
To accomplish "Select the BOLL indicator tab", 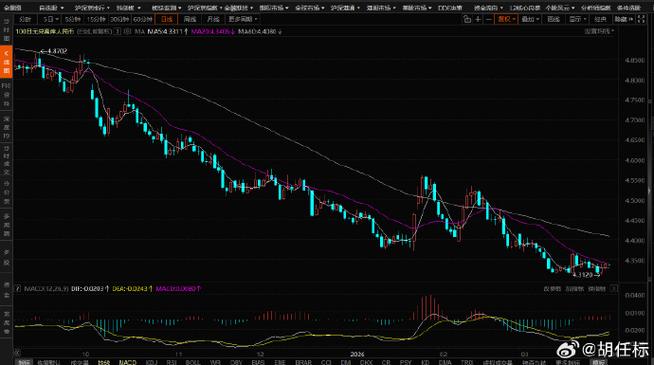I will tap(193, 362).
